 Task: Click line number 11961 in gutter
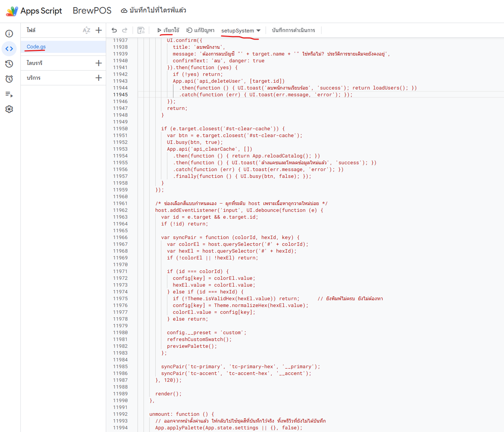(x=121, y=204)
